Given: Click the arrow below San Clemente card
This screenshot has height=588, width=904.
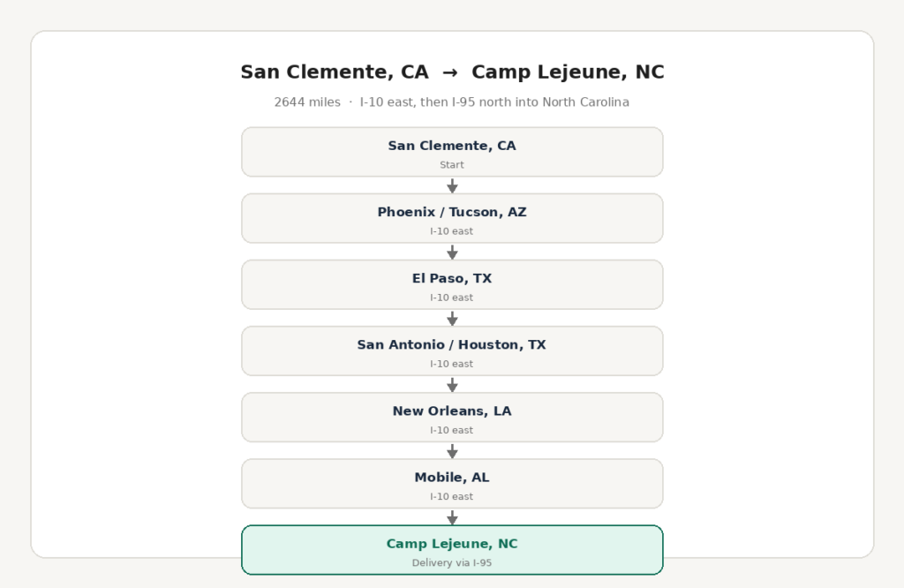Looking at the screenshot, I should pos(452,185).
